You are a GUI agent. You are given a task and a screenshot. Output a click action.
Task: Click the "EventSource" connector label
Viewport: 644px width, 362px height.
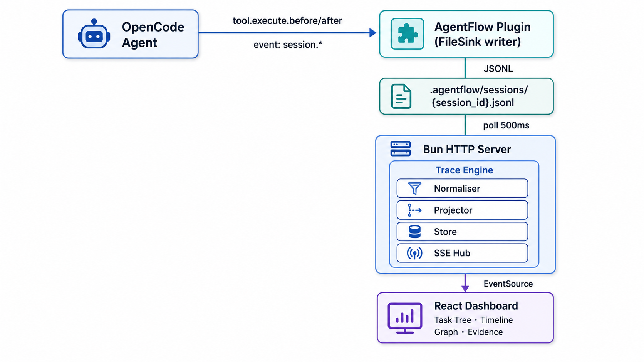(x=508, y=284)
